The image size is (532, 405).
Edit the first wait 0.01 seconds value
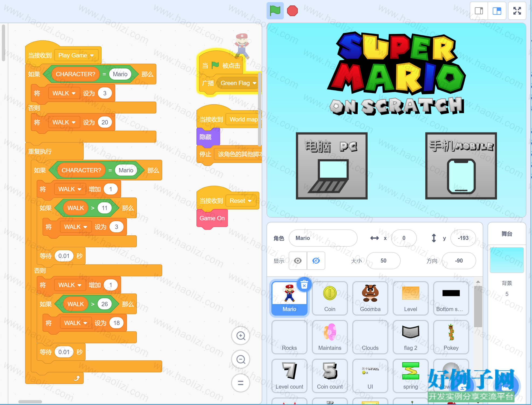(64, 256)
